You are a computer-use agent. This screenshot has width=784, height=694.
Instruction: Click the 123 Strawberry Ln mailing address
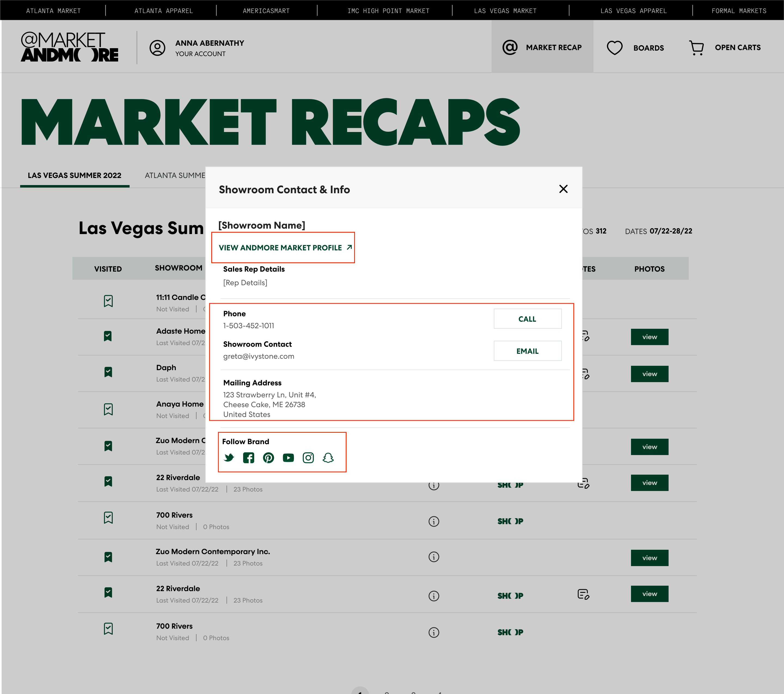(x=269, y=404)
